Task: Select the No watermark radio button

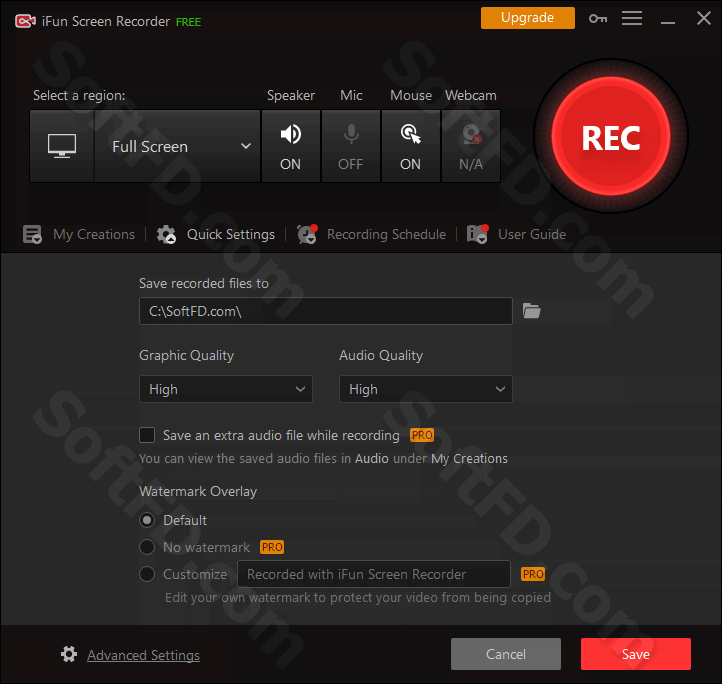Action: pyautogui.click(x=147, y=547)
